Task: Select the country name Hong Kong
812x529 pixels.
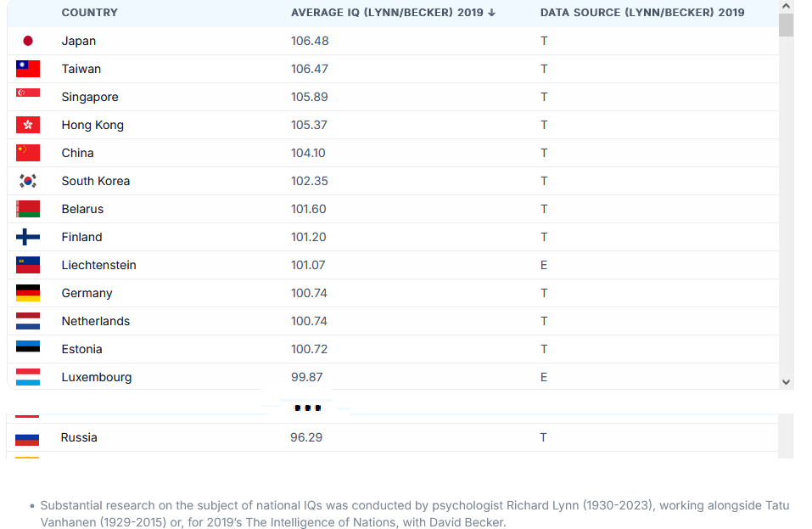Action: tap(92, 125)
